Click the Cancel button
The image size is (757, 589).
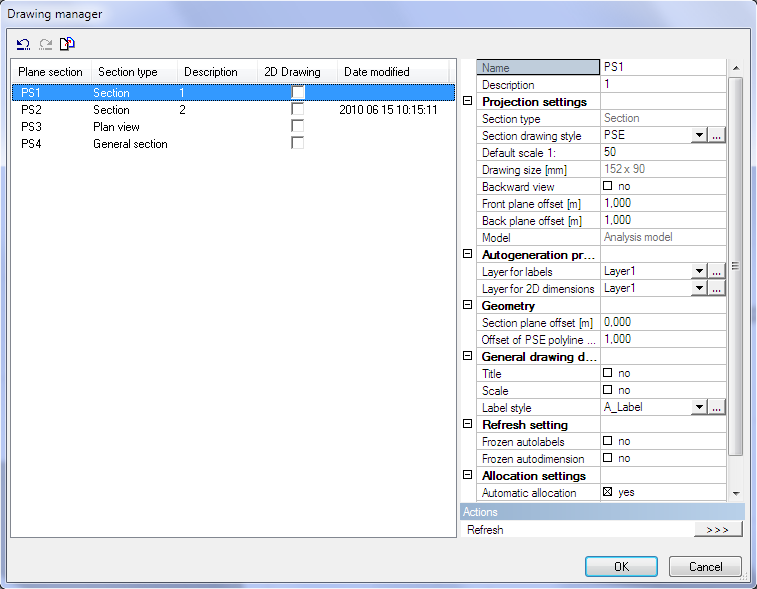click(x=705, y=566)
